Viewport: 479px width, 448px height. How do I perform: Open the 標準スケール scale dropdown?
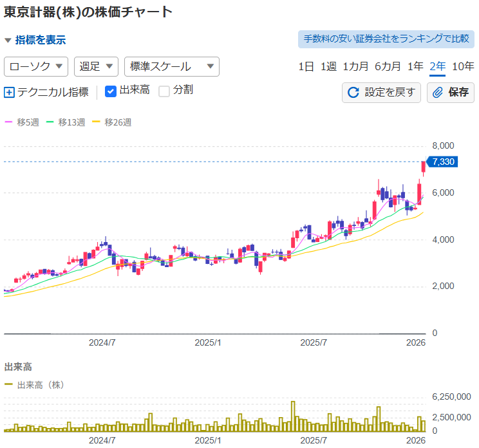pos(171,66)
